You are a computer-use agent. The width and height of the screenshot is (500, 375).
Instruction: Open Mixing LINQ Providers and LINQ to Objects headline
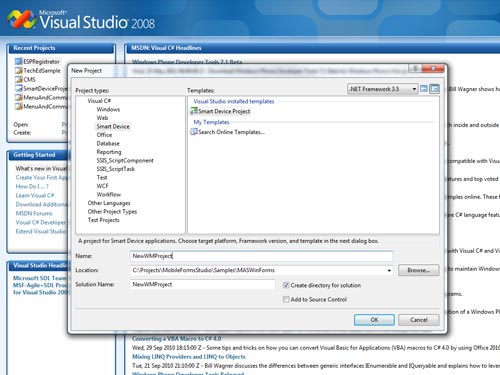pos(189,357)
